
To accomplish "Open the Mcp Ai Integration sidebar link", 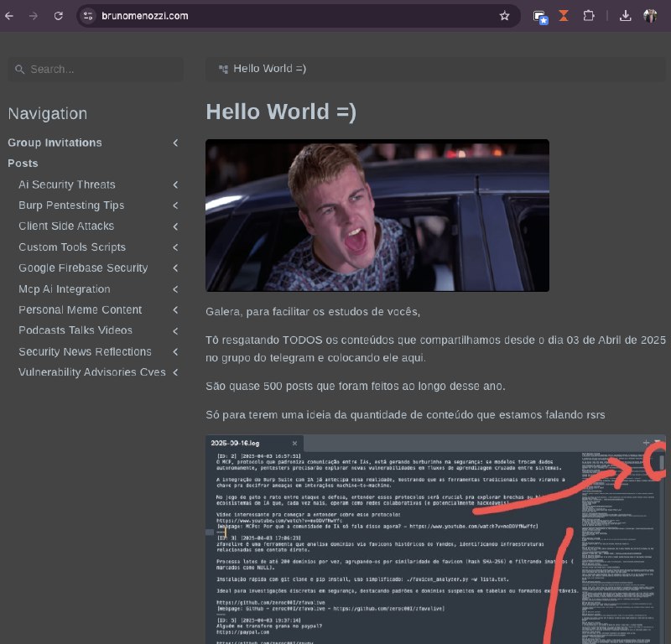I will (x=66, y=288).
